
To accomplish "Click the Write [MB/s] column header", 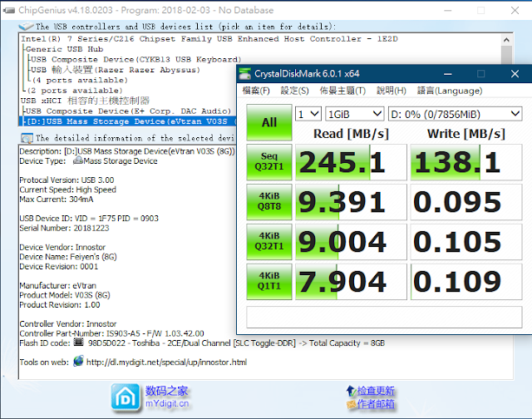I will pyautogui.click(x=465, y=134).
